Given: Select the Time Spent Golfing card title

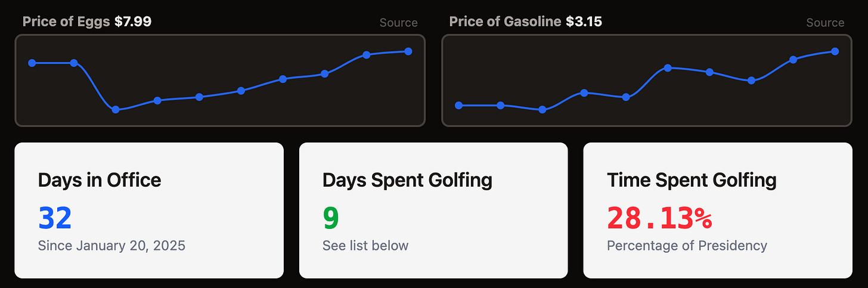Looking at the screenshot, I should (x=692, y=179).
